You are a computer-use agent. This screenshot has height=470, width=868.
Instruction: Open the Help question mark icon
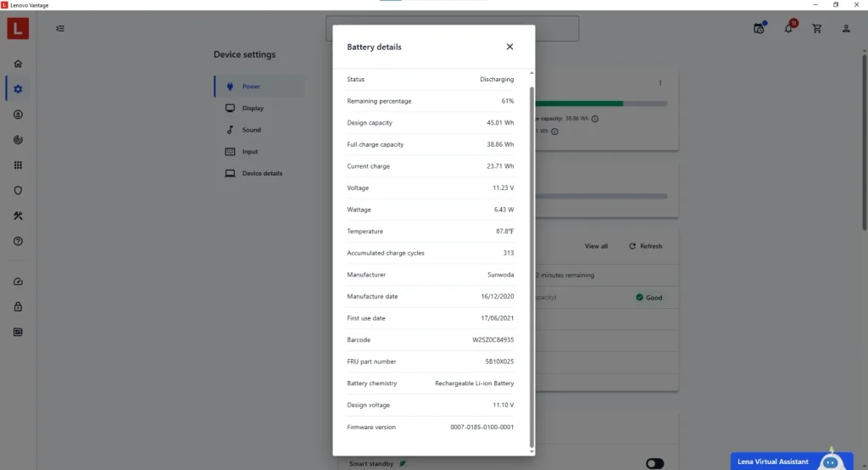18,241
